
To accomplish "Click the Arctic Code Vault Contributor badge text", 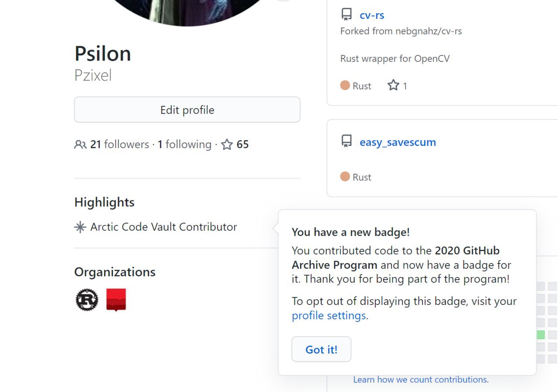I will pyautogui.click(x=163, y=227).
